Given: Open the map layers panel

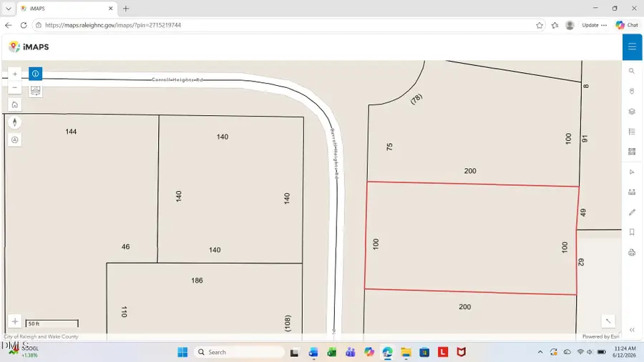Looking at the screenshot, I should 632,111.
